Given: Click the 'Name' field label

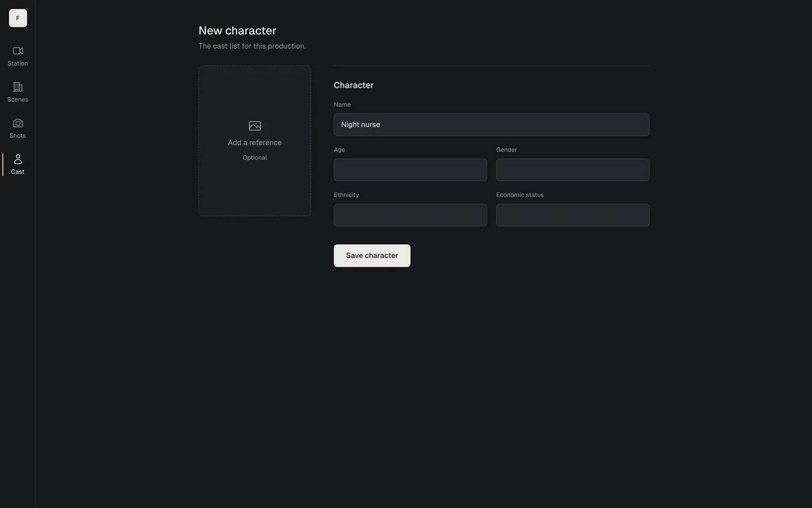Looking at the screenshot, I should tap(342, 105).
